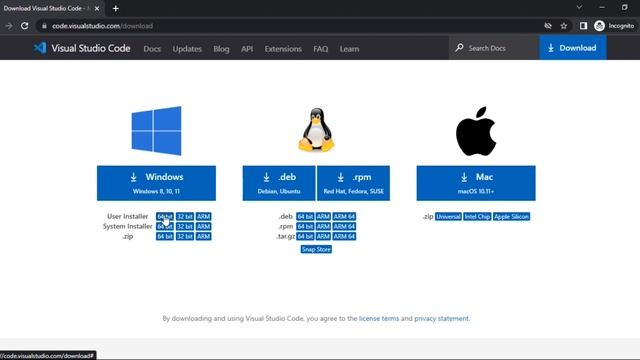Select Windows .zip 64 bit
The image size is (640, 360).
pos(165,236)
